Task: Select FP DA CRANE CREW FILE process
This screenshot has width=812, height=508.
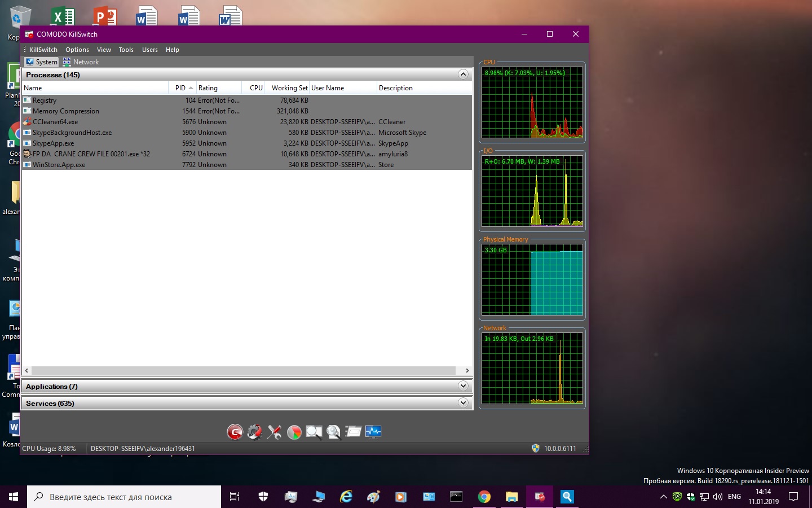Action: (x=90, y=154)
